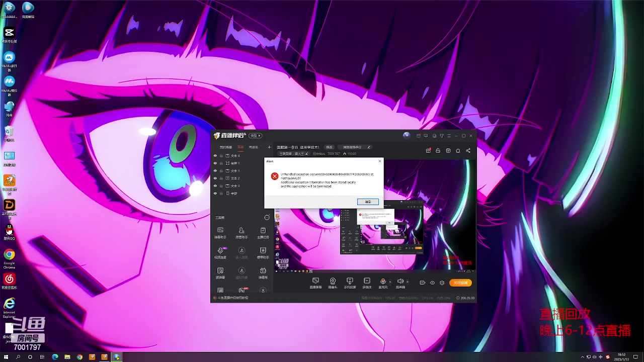Viewport: 644px width, 362px height.
Task: Toggle visibility of 文本 3 layer
Action: coord(215,186)
